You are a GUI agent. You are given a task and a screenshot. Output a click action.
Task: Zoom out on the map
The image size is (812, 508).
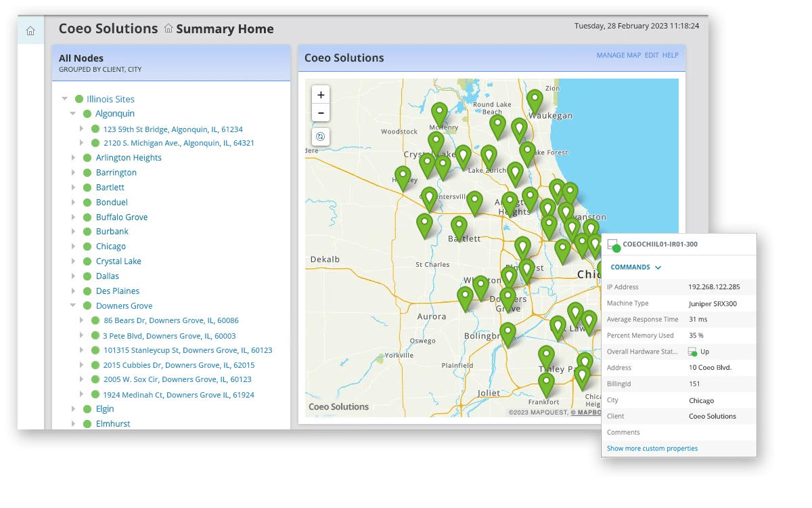pos(321,113)
